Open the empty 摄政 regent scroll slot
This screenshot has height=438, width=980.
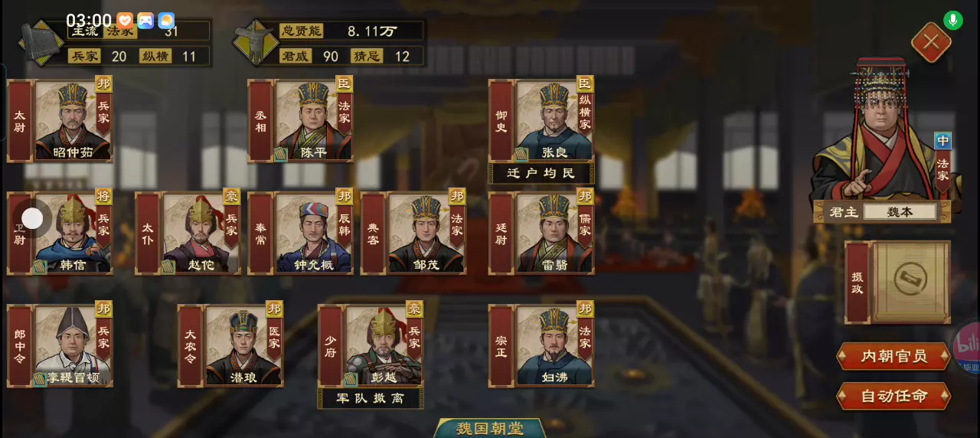tap(898, 282)
